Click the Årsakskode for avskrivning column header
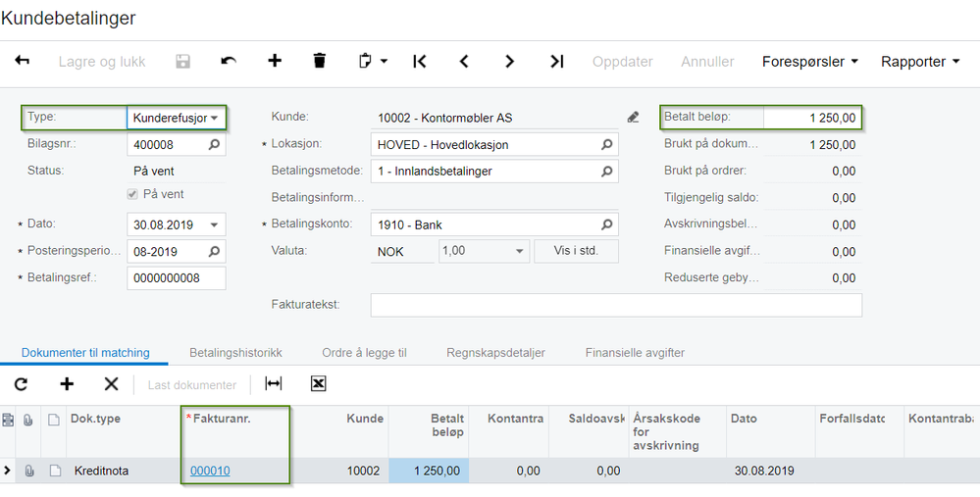Viewport: 980px width, 497px height. (x=678, y=431)
